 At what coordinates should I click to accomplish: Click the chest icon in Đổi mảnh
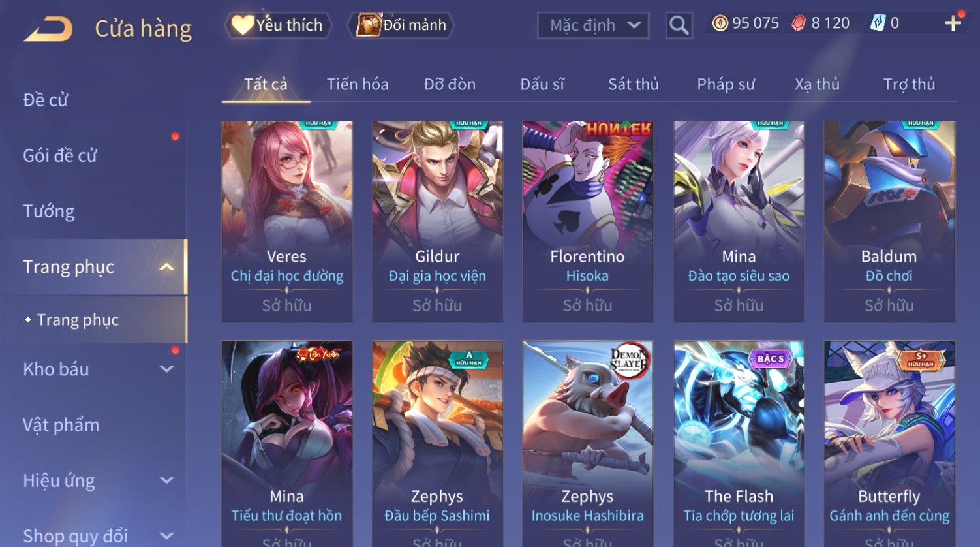(x=369, y=25)
